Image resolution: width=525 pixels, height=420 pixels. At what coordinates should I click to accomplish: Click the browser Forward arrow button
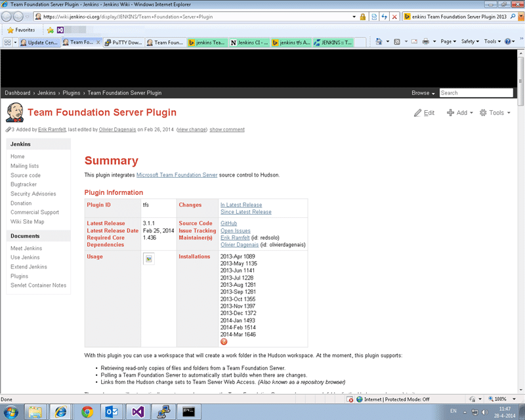18,16
